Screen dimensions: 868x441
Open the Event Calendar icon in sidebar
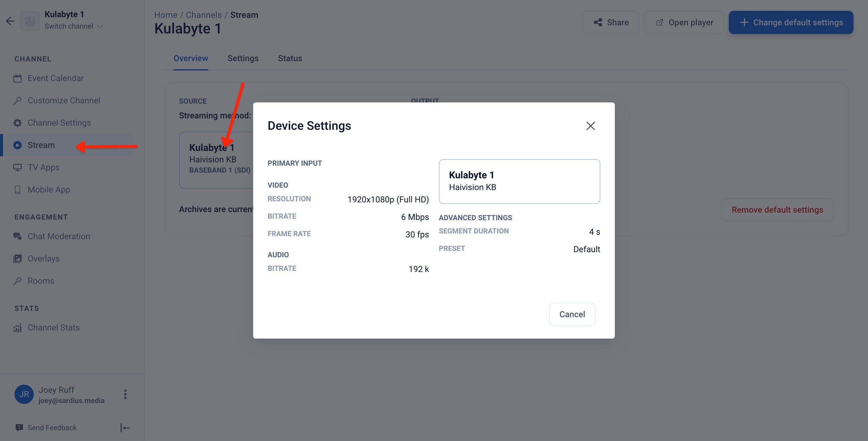pos(17,78)
